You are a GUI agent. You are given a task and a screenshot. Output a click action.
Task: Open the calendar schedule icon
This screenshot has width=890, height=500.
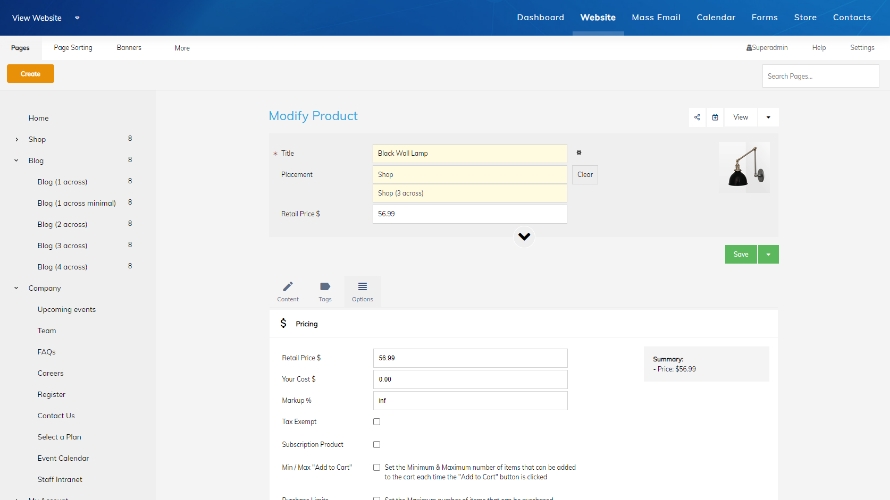[715, 117]
